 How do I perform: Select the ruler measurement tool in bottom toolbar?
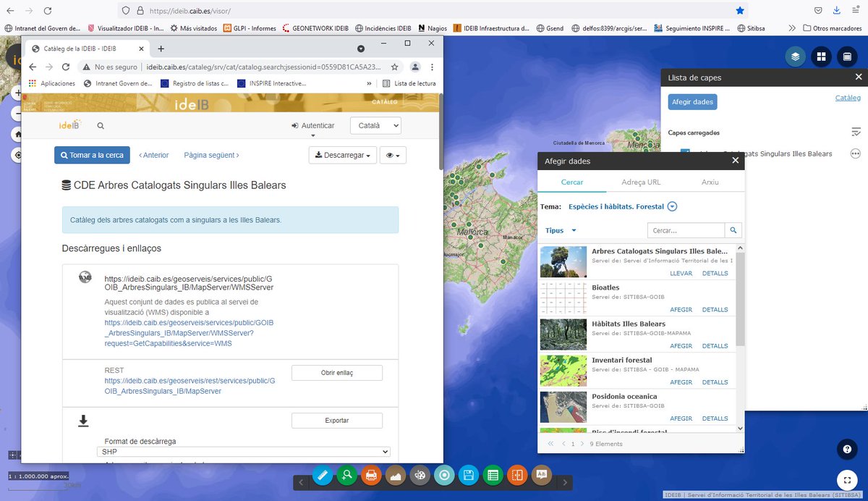pyautogui.click(x=323, y=476)
